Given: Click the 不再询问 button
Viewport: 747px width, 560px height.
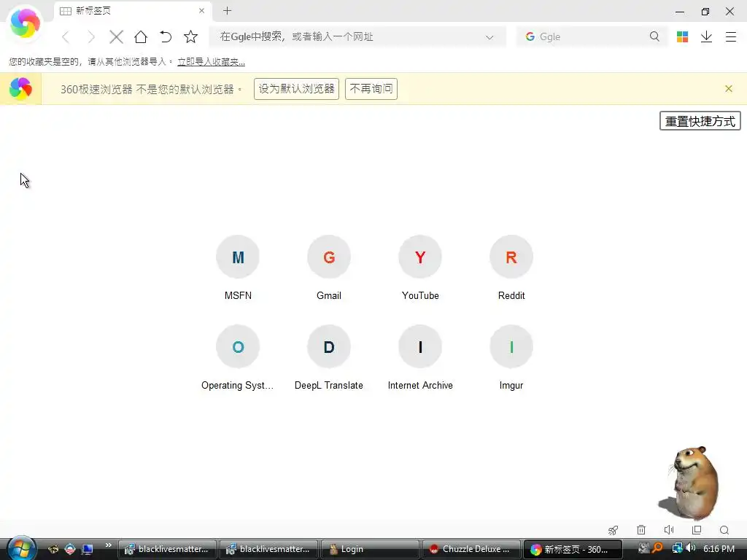Looking at the screenshot, I should (x=371, y=88).
